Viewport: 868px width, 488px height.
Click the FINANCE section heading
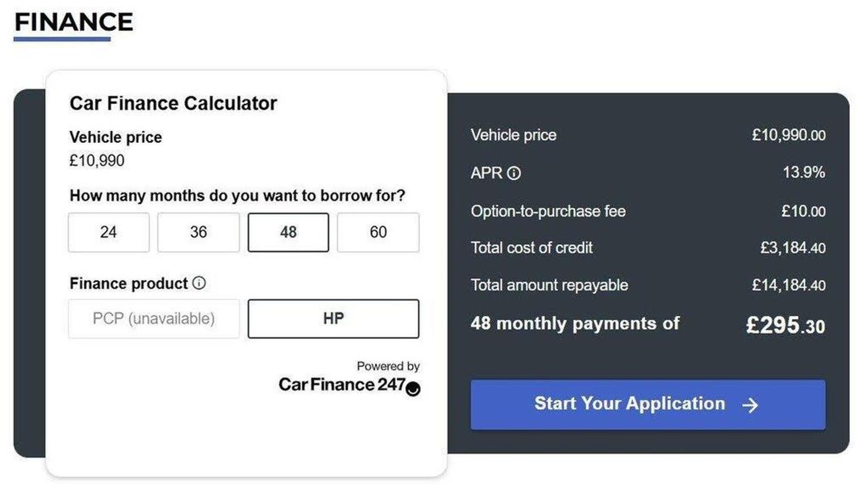point(74,22)
